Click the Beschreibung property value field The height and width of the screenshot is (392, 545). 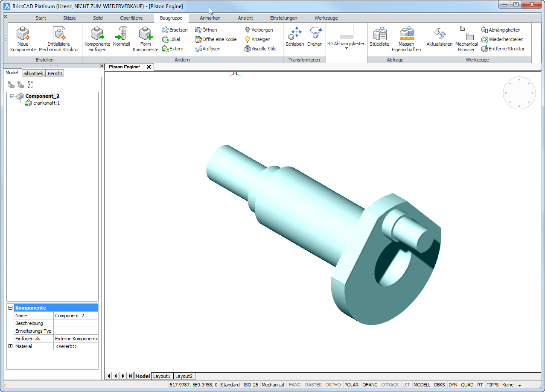click(x=76, y=323)
